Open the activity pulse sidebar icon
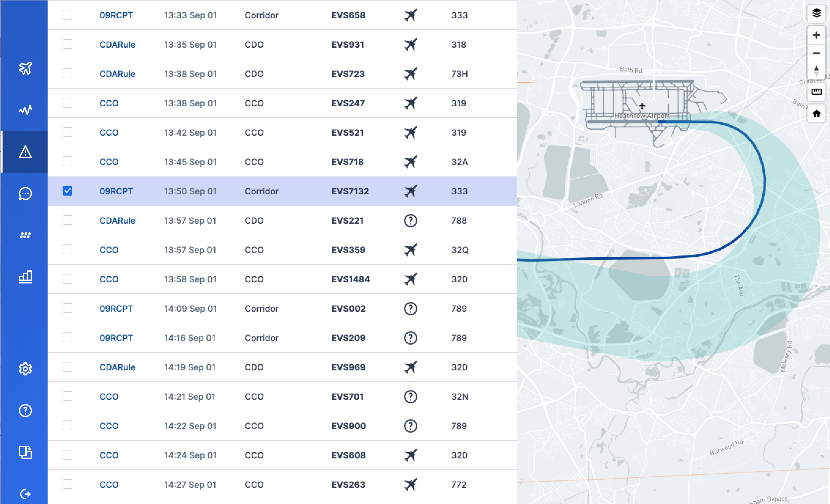Screen dimensions: 830x504 (x=25, y=110)
